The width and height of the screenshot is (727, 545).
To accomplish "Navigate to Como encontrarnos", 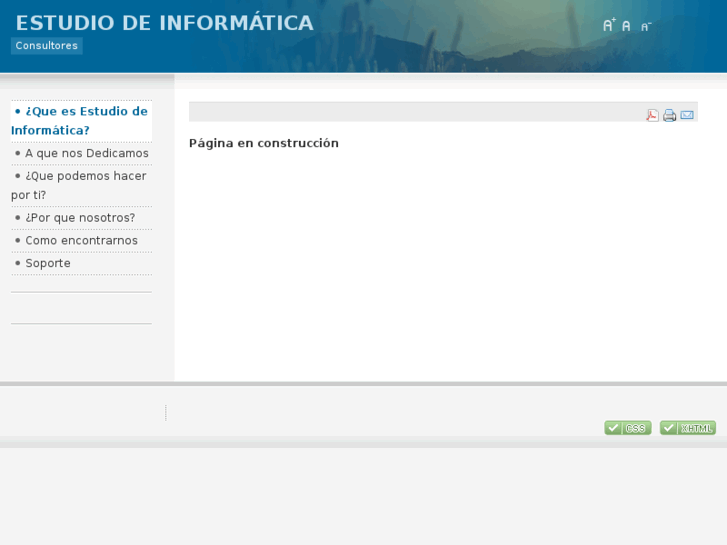I will (82, 240).
